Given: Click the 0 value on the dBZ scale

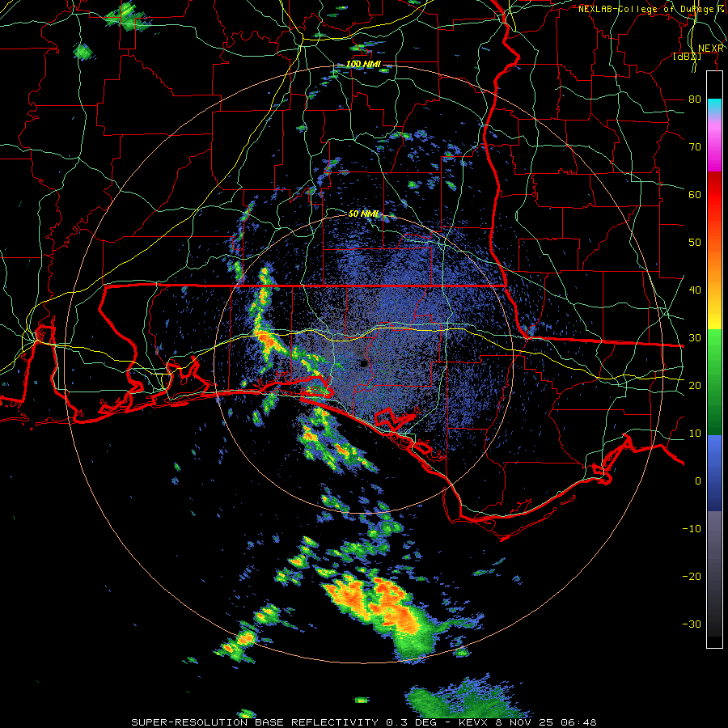Looking at the screenshot, I should 698,481.
